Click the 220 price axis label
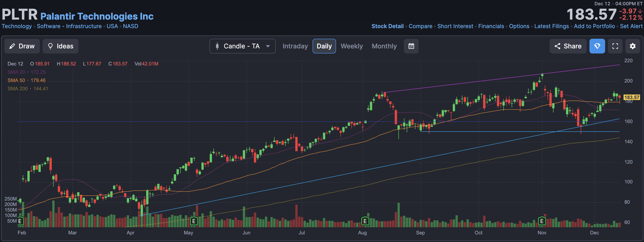Screen dimensions: 644x242 click(628, 61)
